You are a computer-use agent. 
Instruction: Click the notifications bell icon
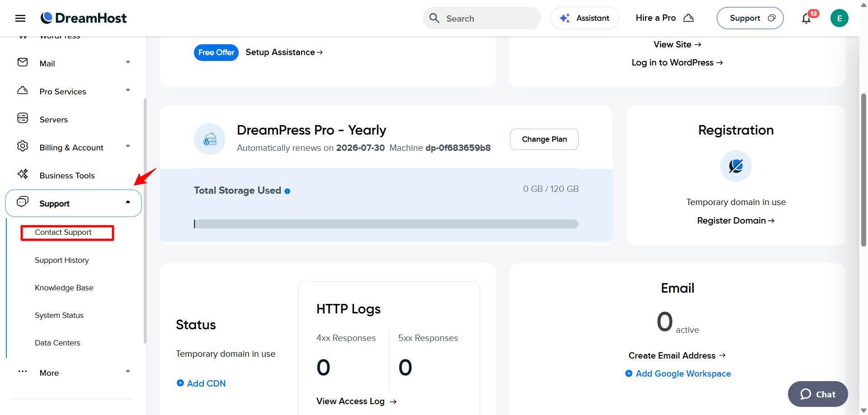click(807, 19)
